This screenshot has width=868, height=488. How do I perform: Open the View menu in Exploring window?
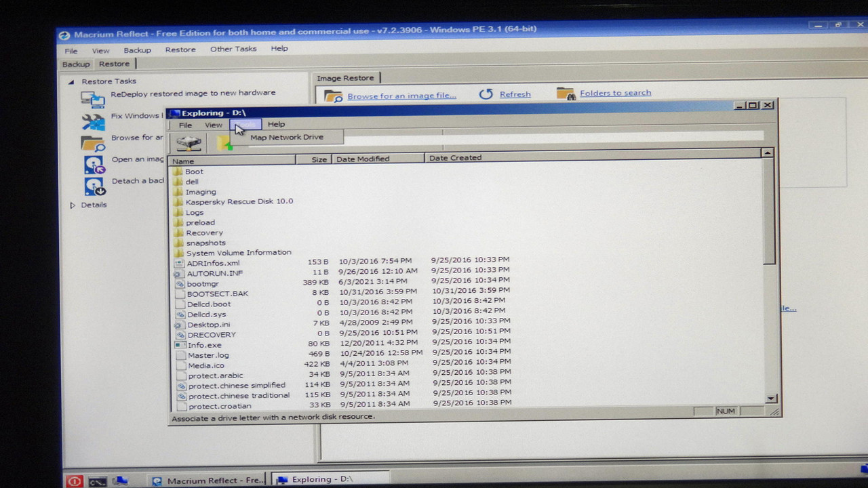(x=214, y=125)
